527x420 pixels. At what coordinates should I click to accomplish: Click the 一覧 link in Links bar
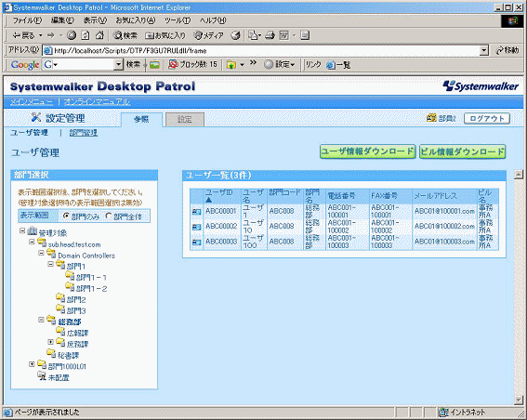point(338,64)
